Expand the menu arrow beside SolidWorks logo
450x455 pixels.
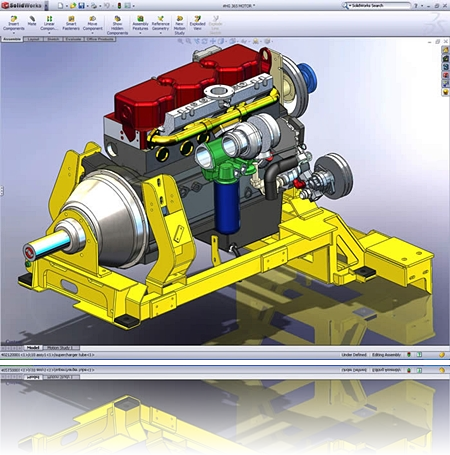(46, 5)
